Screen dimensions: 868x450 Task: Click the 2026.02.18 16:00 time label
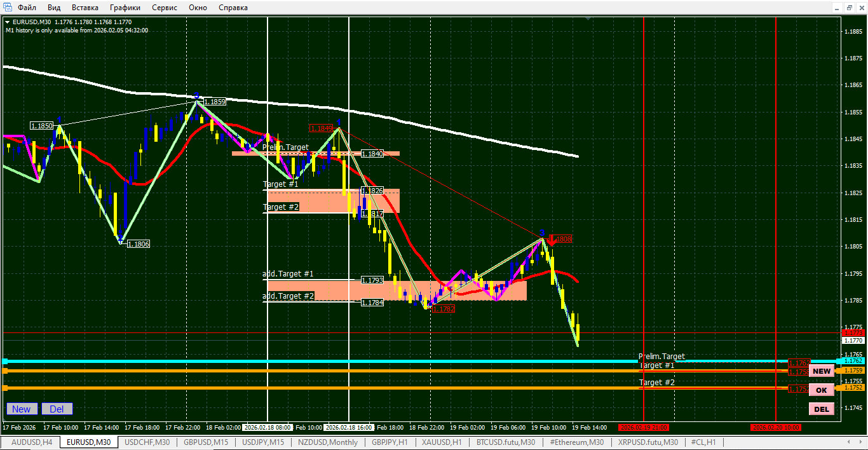(348, 428)
